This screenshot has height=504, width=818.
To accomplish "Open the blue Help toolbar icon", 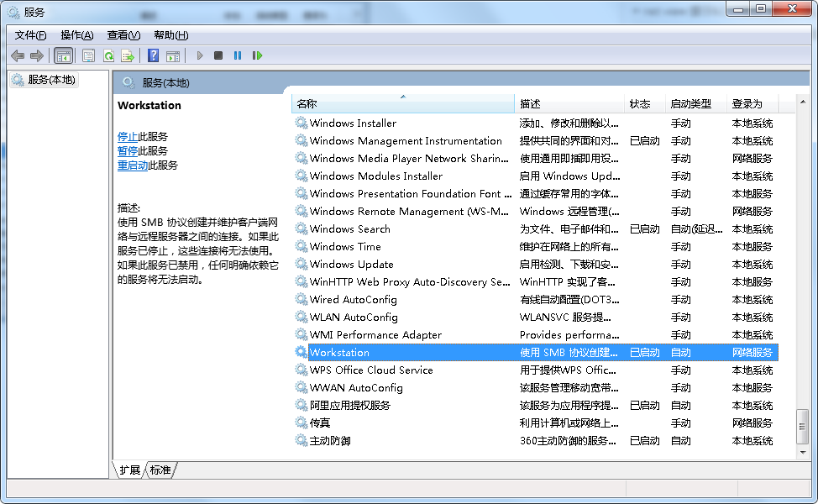I will click(x=153, y=55).
